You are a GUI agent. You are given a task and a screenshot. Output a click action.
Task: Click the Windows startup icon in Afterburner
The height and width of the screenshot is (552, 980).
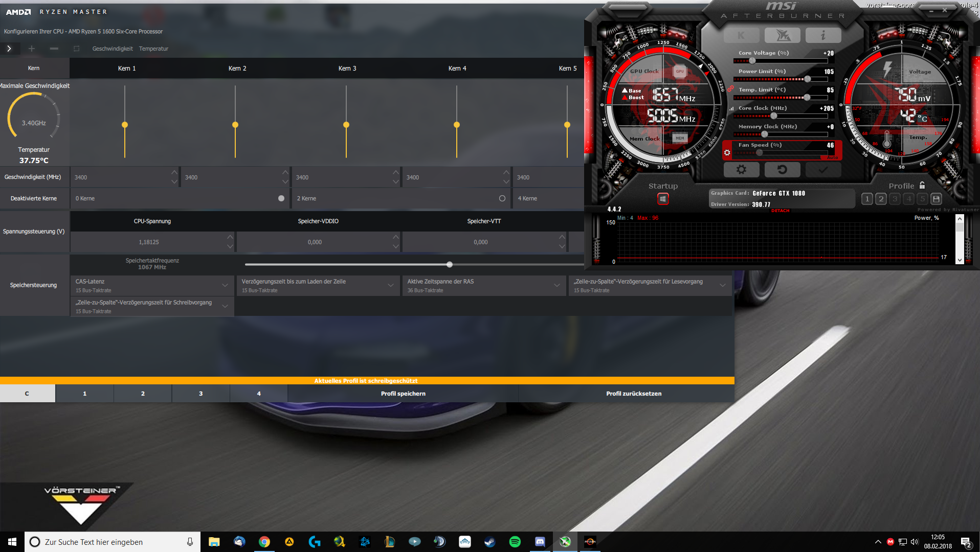pyautogui.click(x=663, y=199)
